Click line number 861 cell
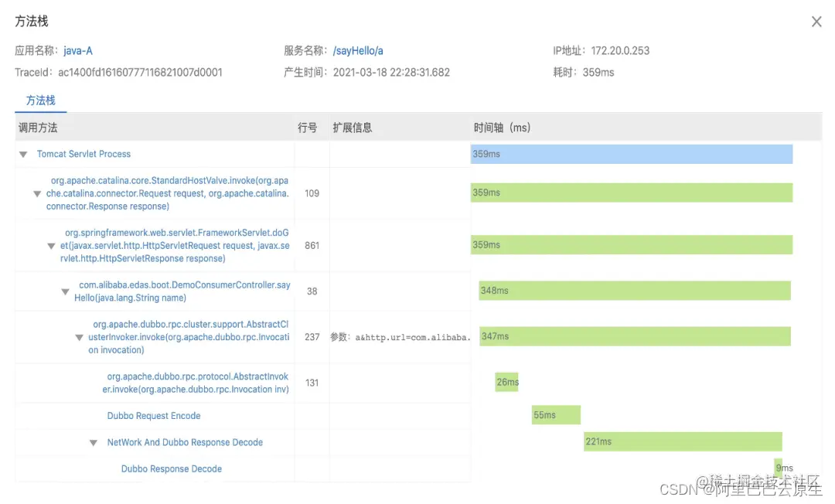835x504 pixels. (312, 246)
